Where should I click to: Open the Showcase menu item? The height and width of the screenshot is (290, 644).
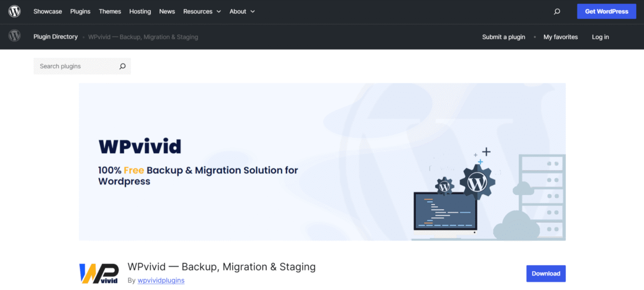pos(48,12)
